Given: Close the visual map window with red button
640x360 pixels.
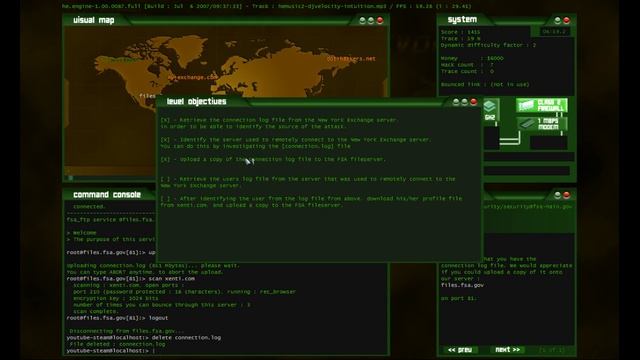Looking at the screenshot, I should [x=380, y=20].
